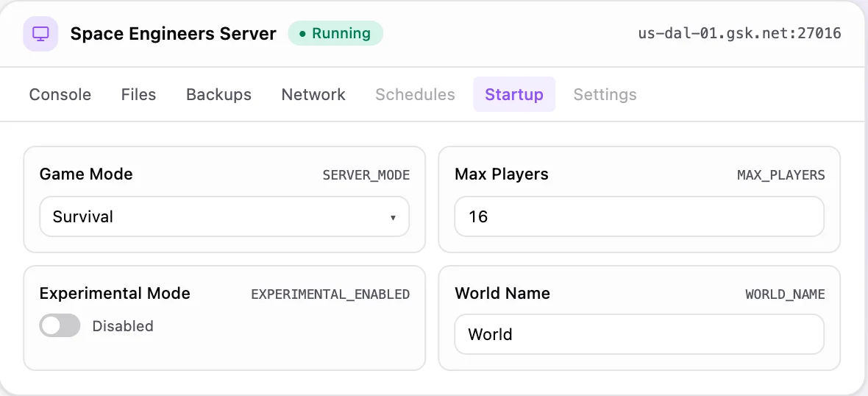
Task: Click the EXPERIMENTAL_ENABLED variable label
Action: click(330, 294)
